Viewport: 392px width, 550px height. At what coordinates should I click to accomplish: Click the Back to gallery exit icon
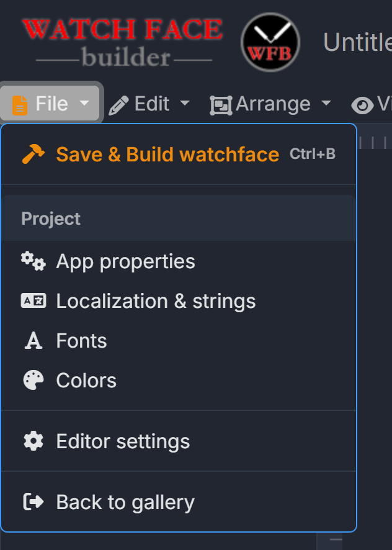[33, 502]
